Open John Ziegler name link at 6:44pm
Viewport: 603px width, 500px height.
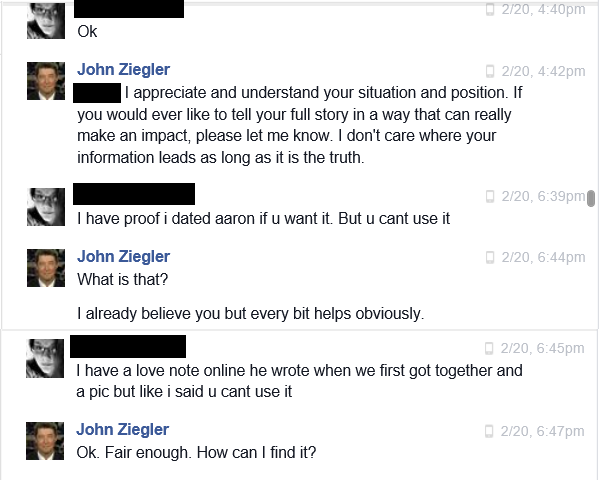(x=123, y=257)
